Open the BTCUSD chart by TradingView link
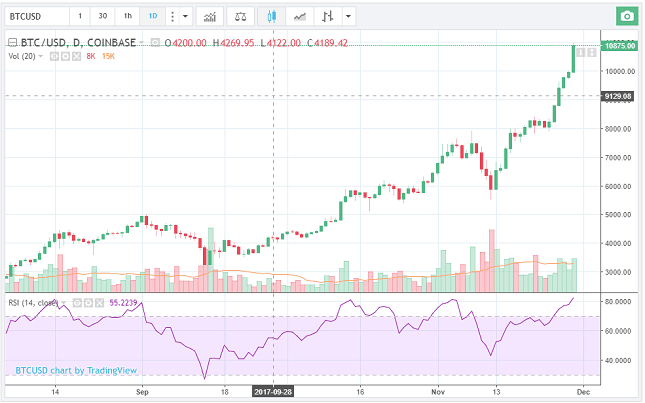 click(76, 371)
